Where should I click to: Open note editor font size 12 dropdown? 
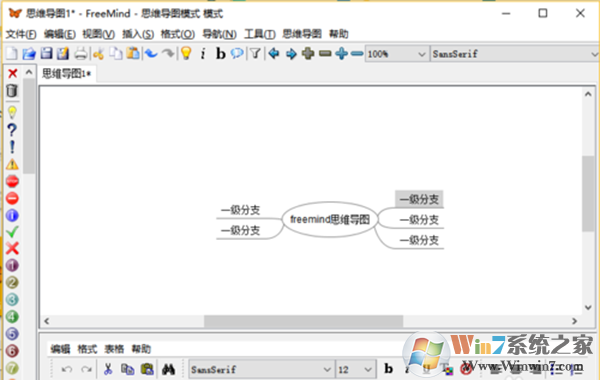pos(355,370)
